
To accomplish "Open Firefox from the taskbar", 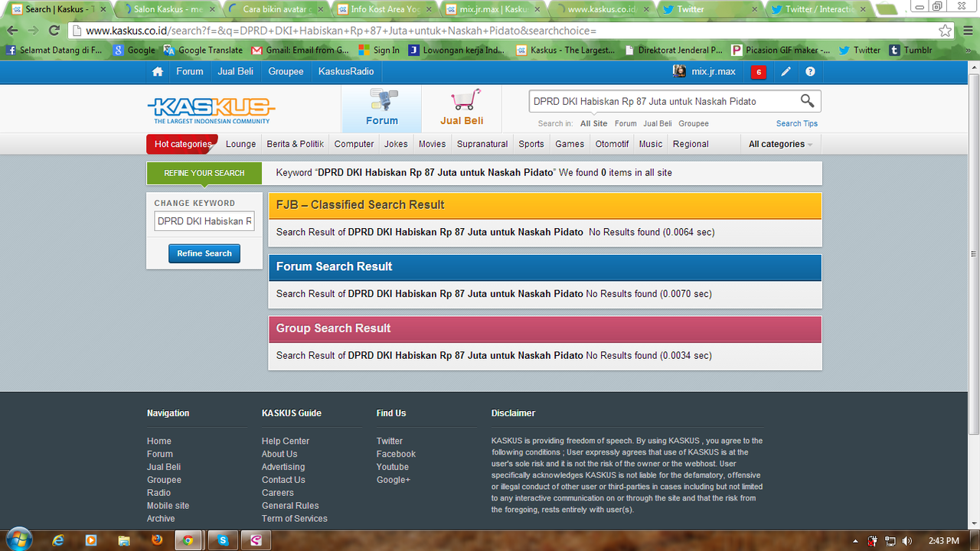I will point(157,540).
